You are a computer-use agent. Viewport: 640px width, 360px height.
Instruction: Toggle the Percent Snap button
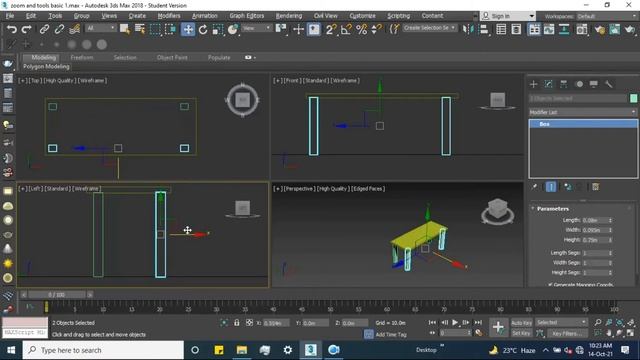click(x=361, y=29)
